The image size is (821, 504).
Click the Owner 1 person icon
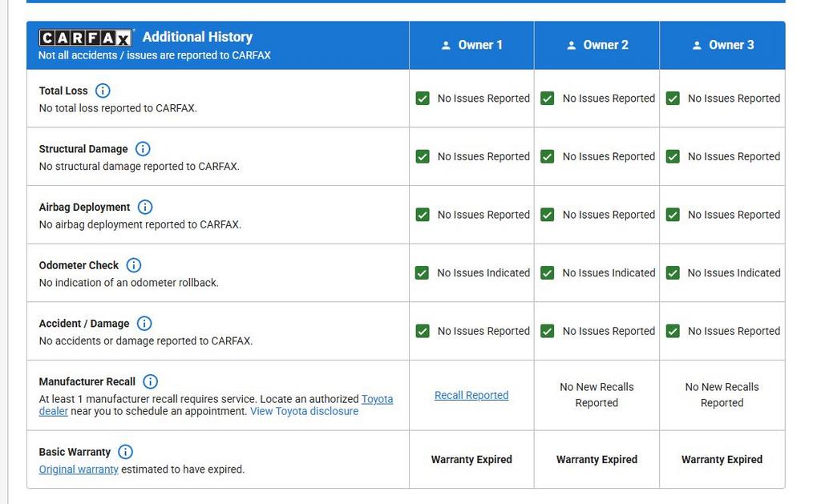446,46
